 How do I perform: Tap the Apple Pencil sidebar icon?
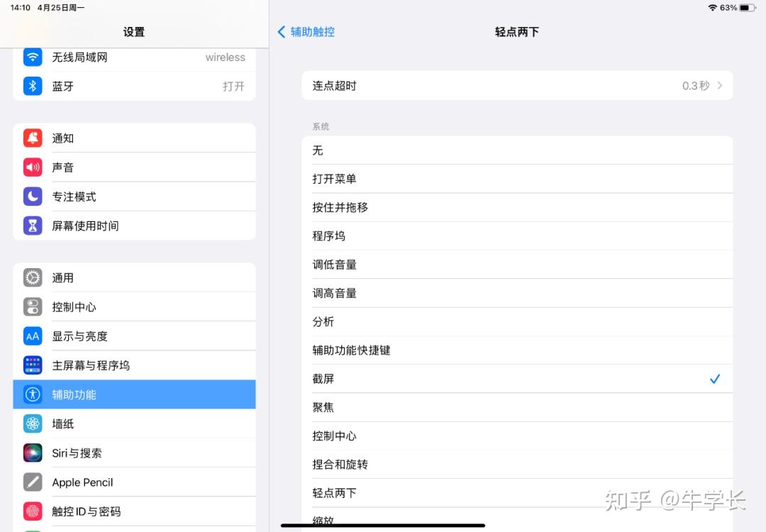[x=32, y=482]
